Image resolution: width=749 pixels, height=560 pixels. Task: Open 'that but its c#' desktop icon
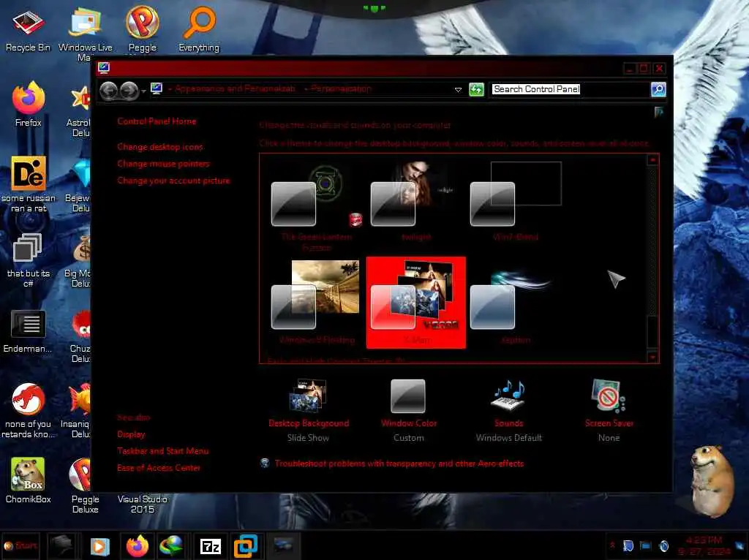click(x=29, y=260)
